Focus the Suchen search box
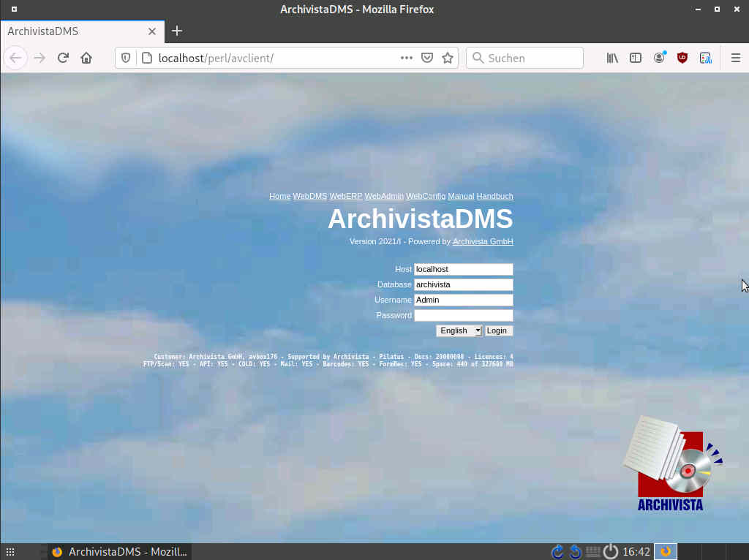This screenshot has height=560, width=749. [524, 58]
